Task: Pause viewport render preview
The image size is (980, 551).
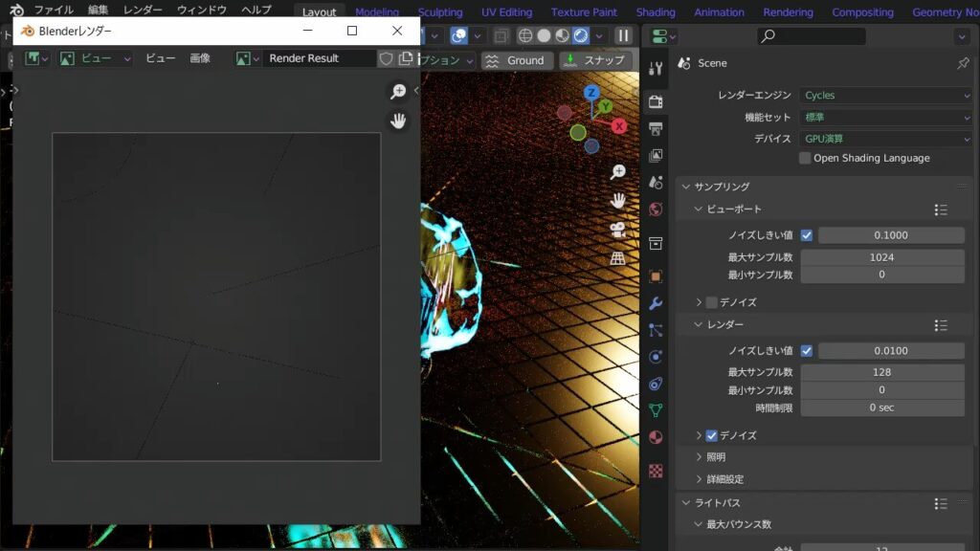Action: [x=623, y=35]
